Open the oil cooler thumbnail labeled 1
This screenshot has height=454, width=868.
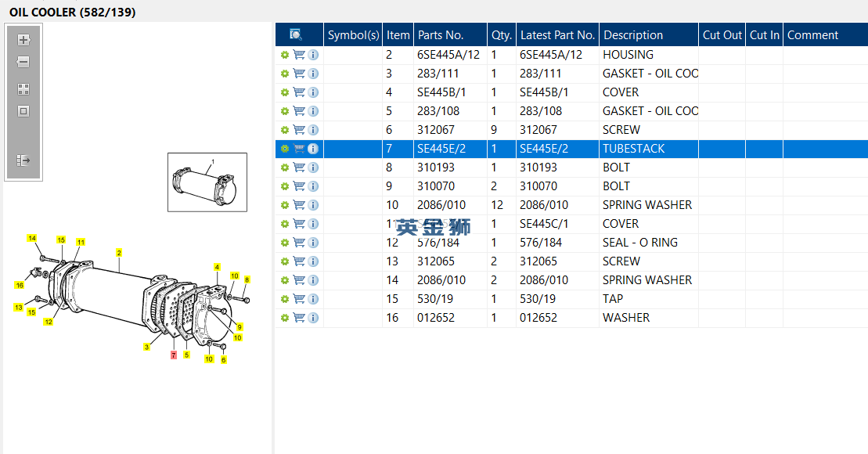coord(207,182)
